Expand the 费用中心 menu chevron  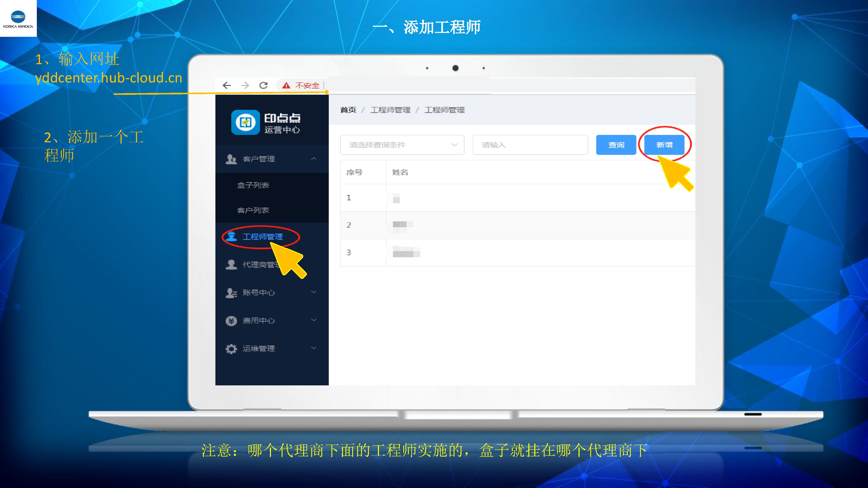tap(314, 320)
